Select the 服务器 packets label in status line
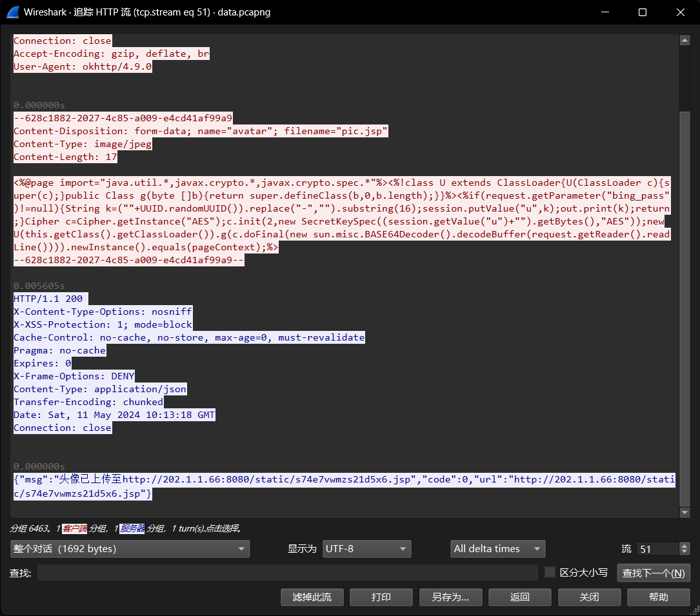Screen dimensions: 700x616 coord(132,528)
